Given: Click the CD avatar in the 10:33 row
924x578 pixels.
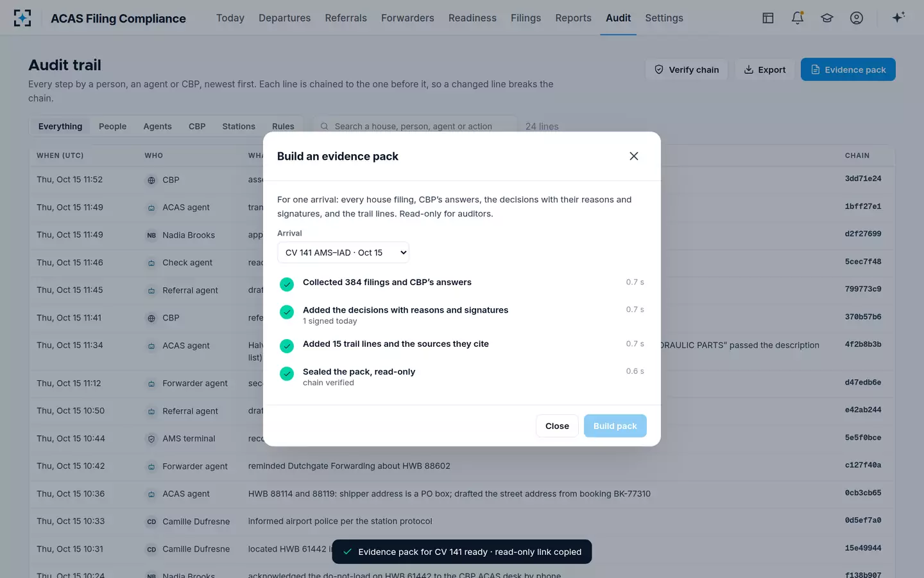Looking at the screenshot, I should point(151,522).
